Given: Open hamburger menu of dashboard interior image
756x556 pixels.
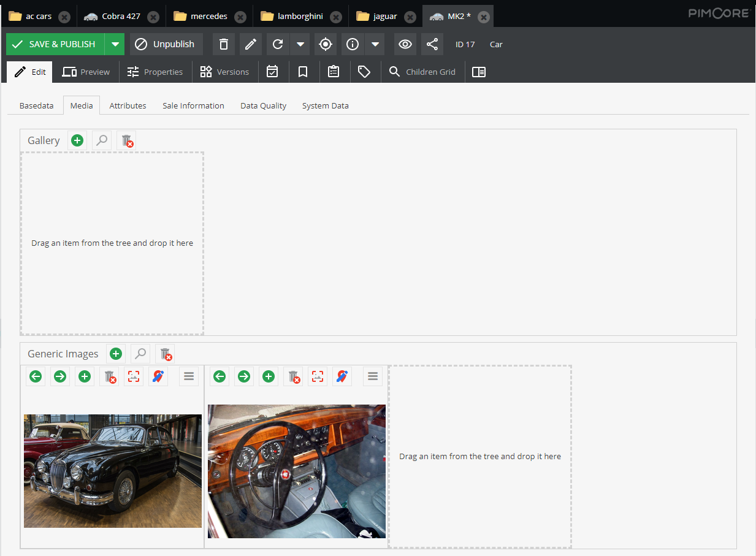Looking at the screenshot, I should [x=373, y=376].
